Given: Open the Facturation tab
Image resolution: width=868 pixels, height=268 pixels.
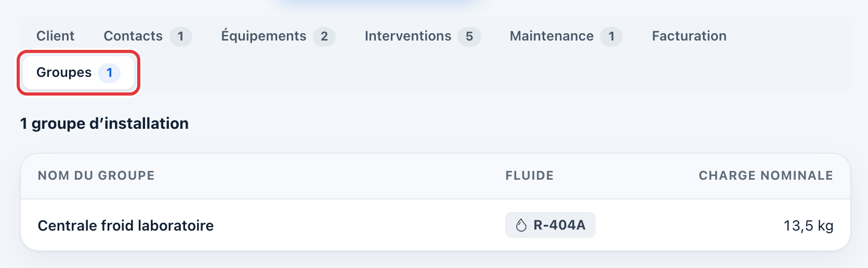Looking at the screenshot, I should pos(689,36).
